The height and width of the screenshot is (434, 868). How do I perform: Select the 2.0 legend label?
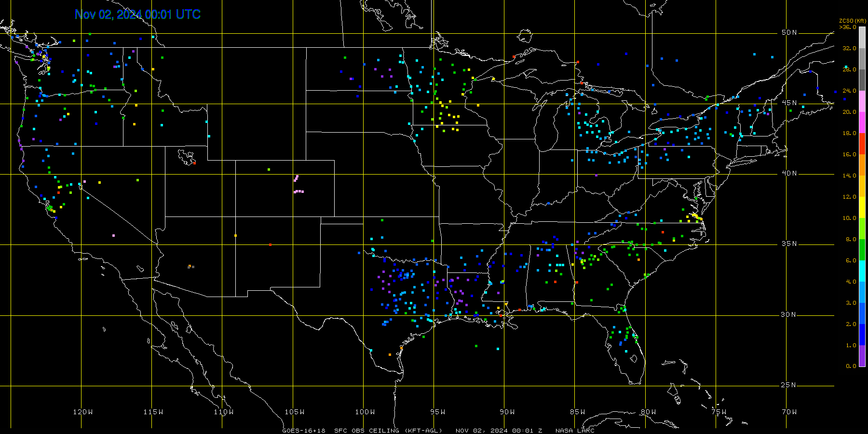point(851,324)
